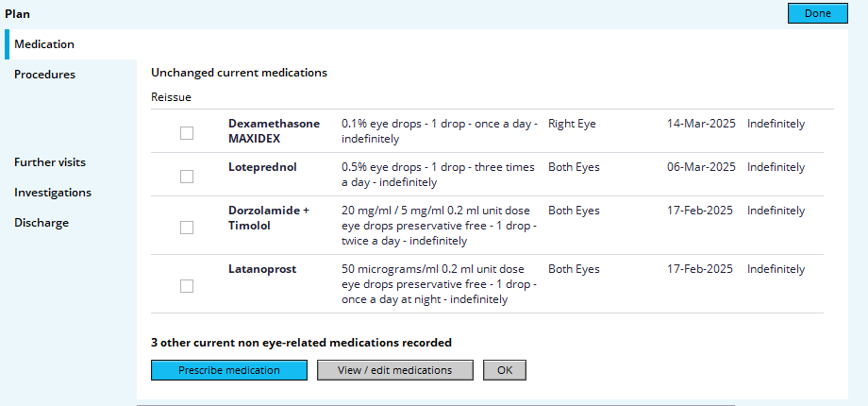Select the Medication tab
The height and width of the screenshot is (406, 868).
(44, 44)
